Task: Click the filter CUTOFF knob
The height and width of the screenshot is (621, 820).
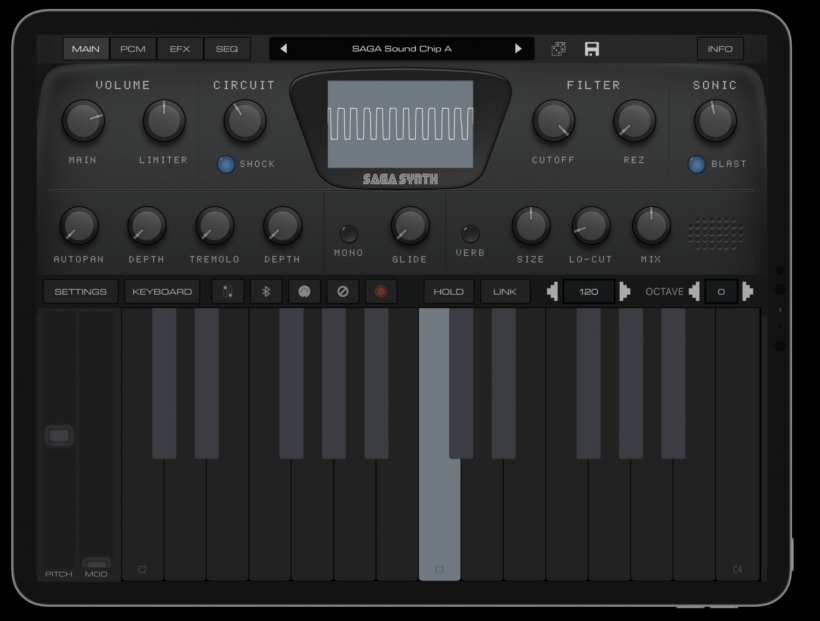Action: [x=553, y=122]
